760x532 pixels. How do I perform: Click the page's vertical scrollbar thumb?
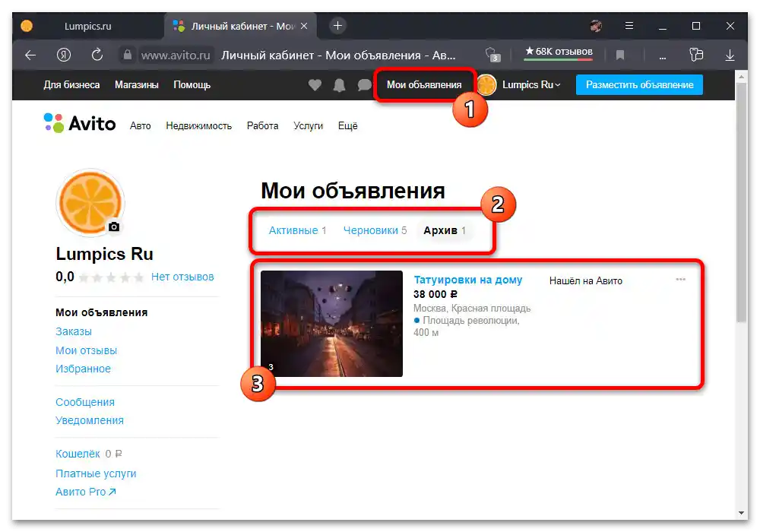(x=741, y=202)
